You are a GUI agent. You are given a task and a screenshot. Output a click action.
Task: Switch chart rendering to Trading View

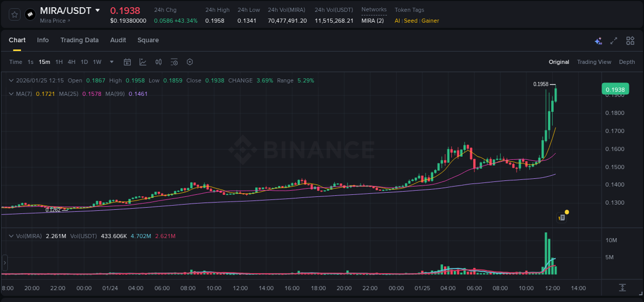point(594,62)
